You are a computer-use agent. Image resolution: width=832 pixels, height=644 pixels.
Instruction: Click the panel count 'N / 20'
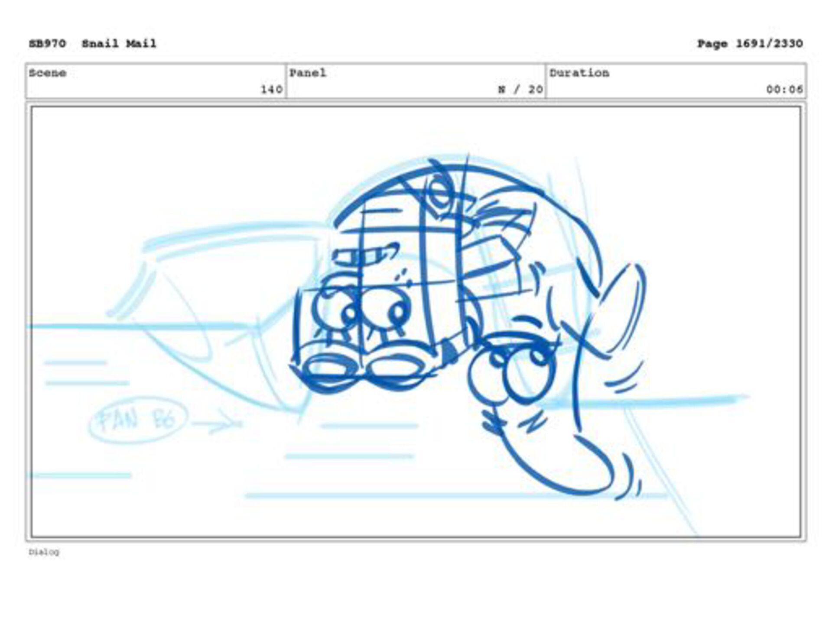click(x=520, y=89)
